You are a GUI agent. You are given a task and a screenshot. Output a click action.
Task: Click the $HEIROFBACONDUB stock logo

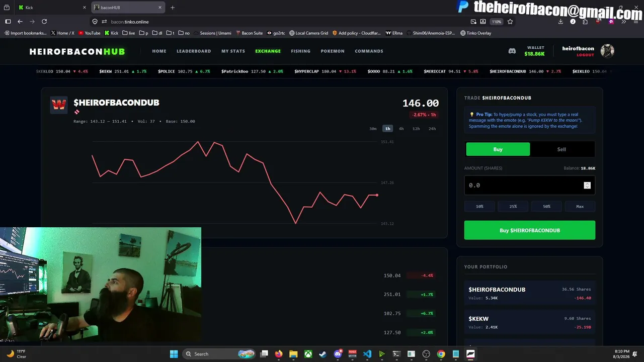(x=59, y=105)
